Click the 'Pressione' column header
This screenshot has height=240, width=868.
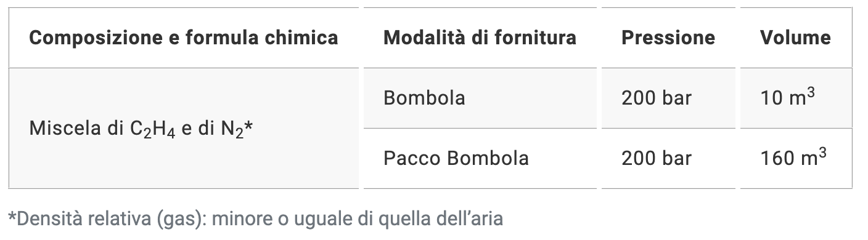pyautogui.click(x=668, y=38)
